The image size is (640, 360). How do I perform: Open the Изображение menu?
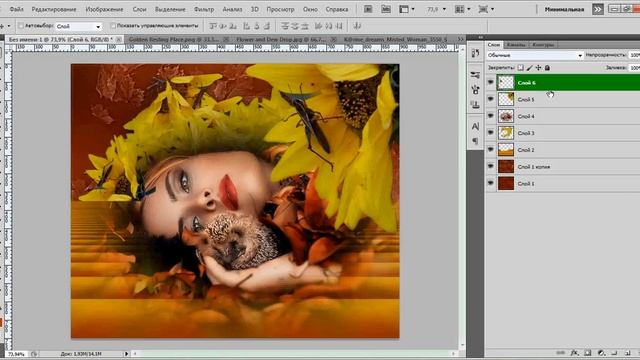pyautogui.click(x=104, y=9)
